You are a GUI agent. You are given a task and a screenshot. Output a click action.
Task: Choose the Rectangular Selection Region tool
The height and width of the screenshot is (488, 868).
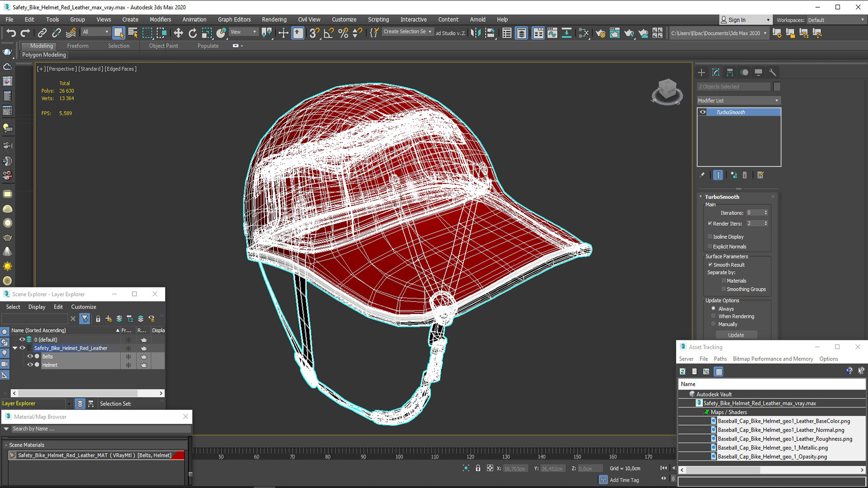(147, 33)
